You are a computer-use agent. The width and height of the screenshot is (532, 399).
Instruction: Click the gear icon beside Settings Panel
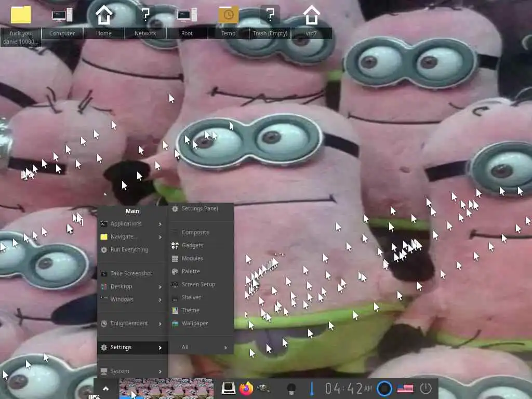(175, 209)
